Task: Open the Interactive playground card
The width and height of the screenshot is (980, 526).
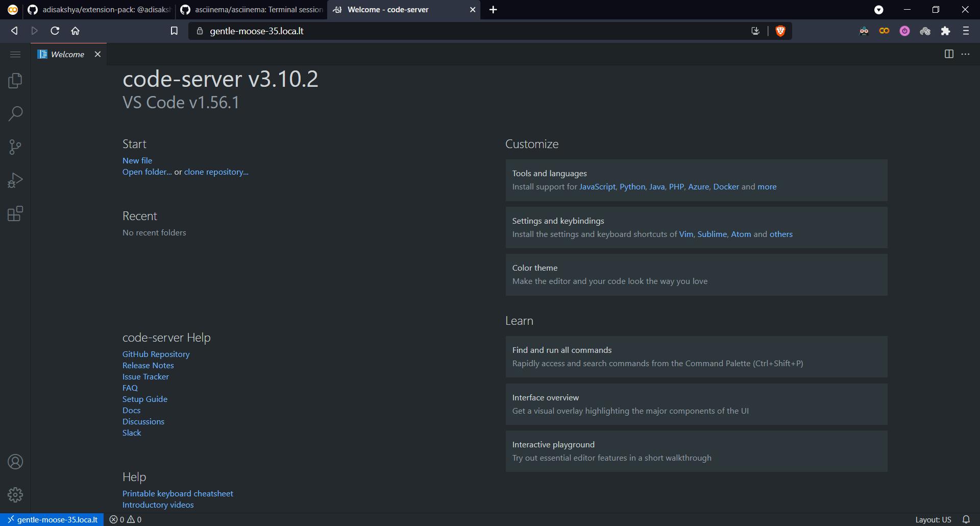Action: [x=696, y=451]
